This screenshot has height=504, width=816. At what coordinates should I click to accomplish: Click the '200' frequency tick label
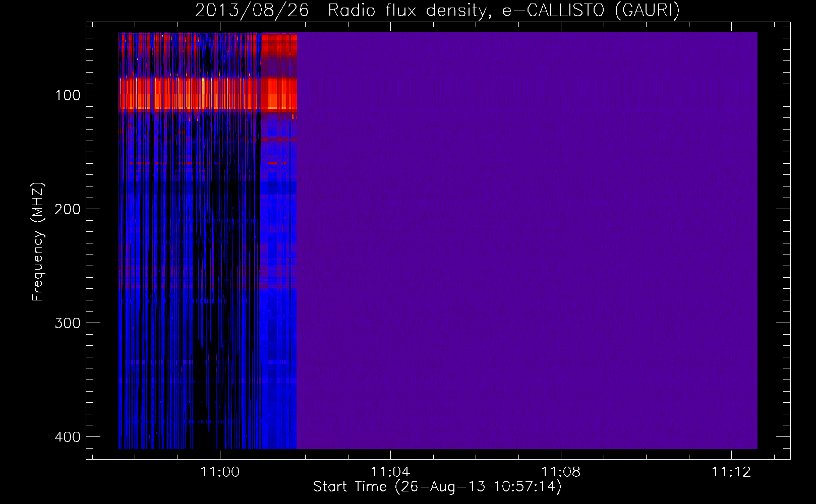68,209
